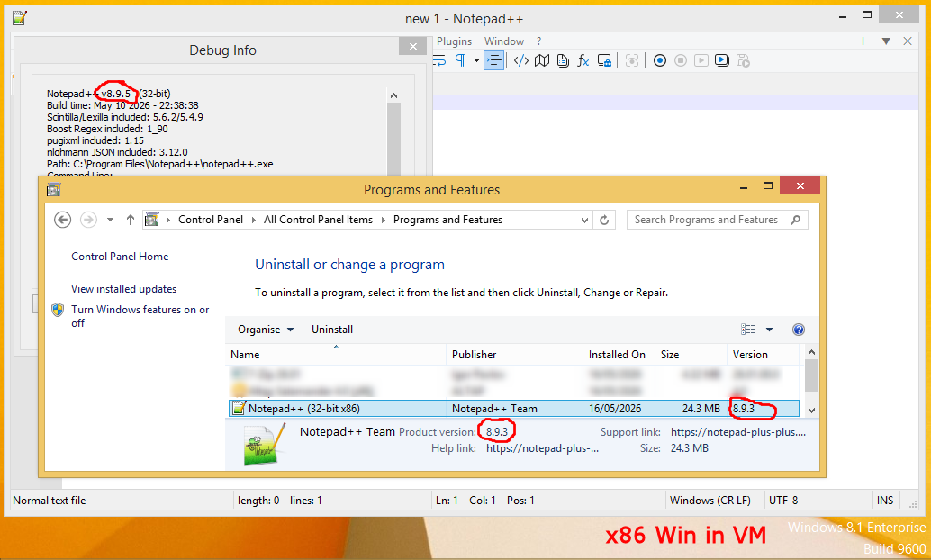Click the Control Panel icon in the address bar
This screenshot has height=560, width=931.
click(152, 220)
